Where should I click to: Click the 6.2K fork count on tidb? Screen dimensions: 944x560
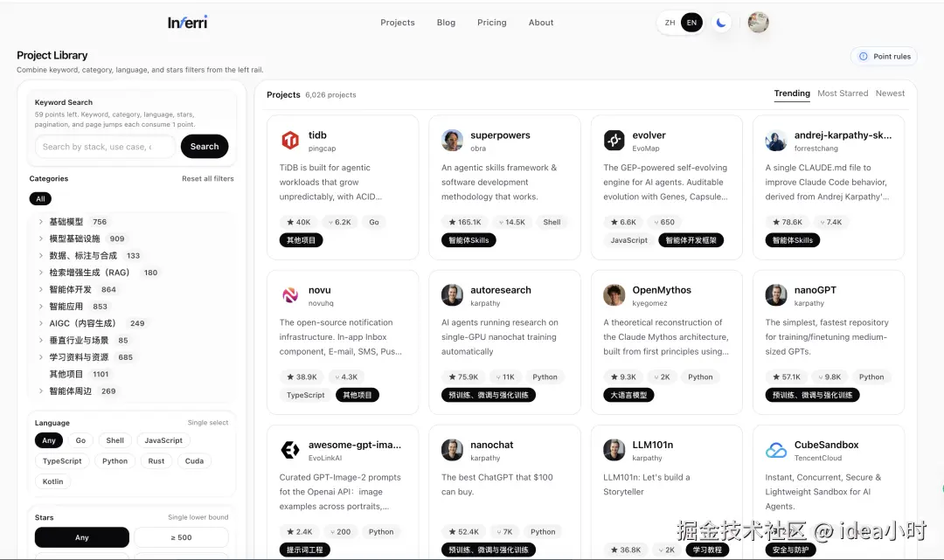[x=339, y=222]
